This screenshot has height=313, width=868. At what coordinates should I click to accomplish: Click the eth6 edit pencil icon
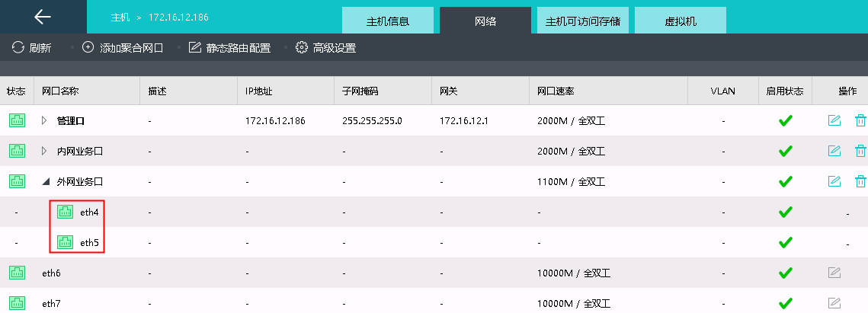point(834,273)
